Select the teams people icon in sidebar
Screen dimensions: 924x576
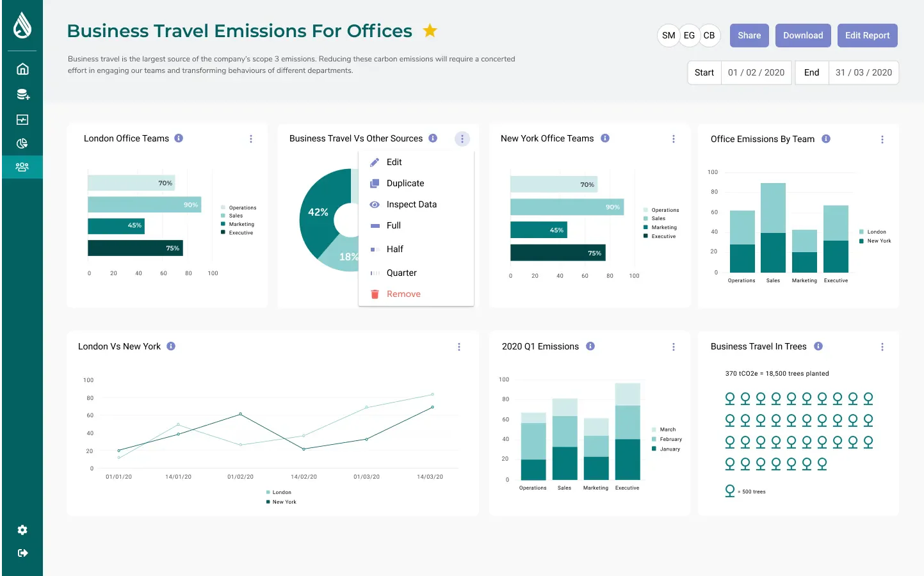coord(22,167)
